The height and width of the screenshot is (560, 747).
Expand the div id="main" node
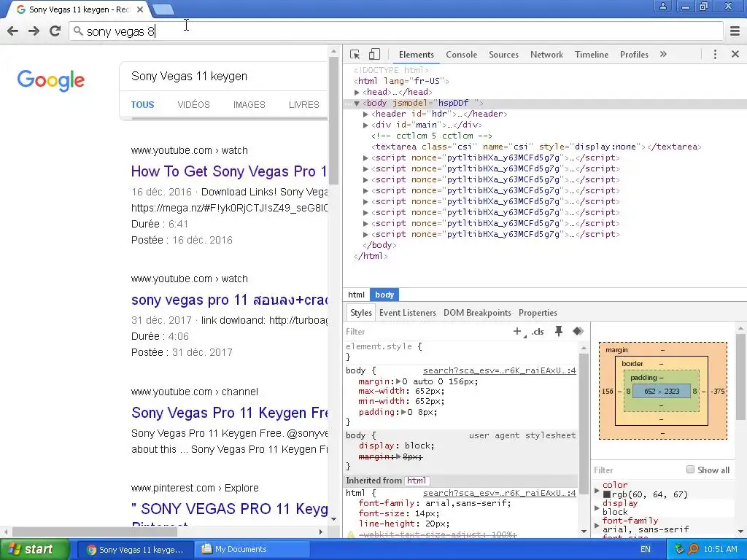click(x=365, y=125)
